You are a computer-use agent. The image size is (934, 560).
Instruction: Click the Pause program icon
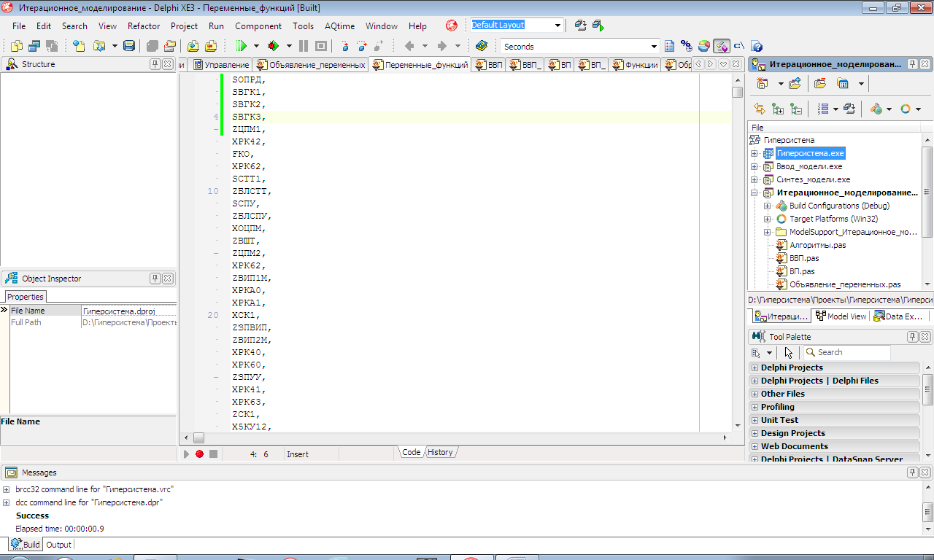point(304,46)
